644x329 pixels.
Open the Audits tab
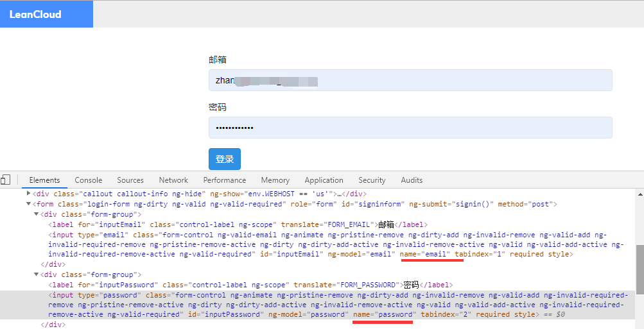click(412, 180)
